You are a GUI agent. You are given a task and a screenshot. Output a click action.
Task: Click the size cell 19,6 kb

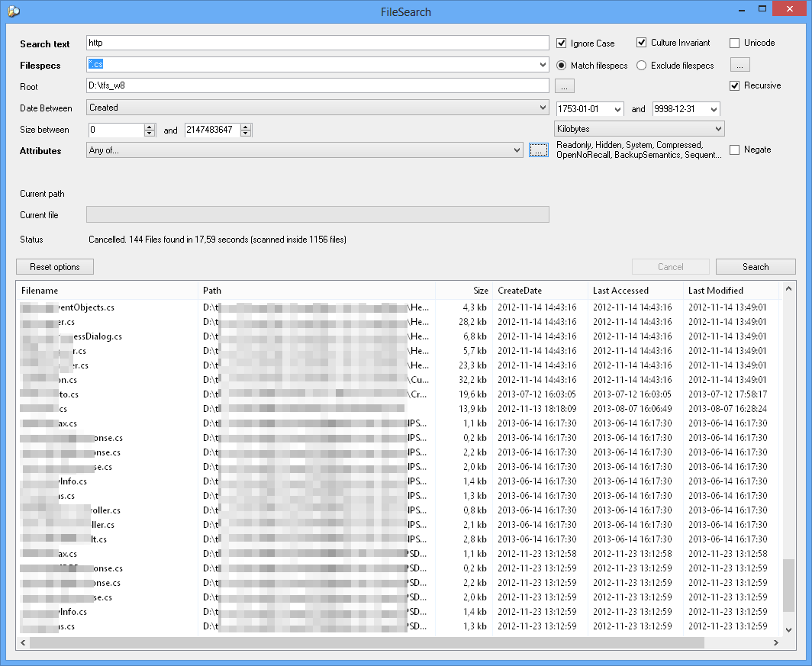click(472, 394)
